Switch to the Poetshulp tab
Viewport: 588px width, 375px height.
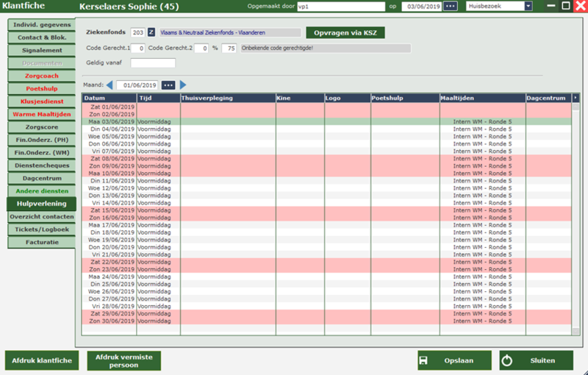pos(41,88)
